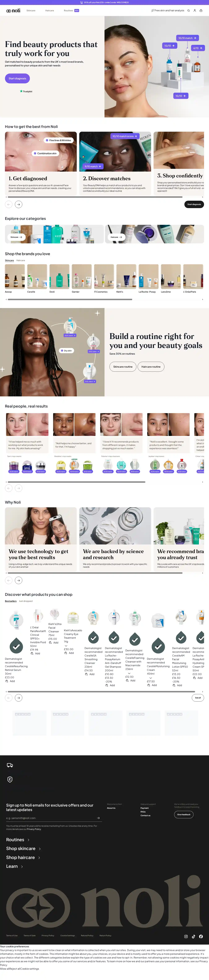The width and height of the screenshot is (209, 980).
Task: Open the Skincare menu in navigation
Action: click(x=31, y=11)
